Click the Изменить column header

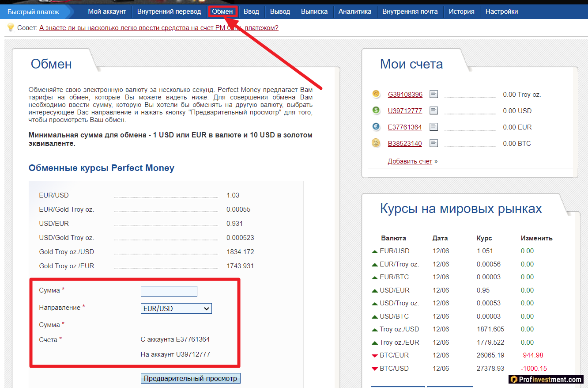536,238
